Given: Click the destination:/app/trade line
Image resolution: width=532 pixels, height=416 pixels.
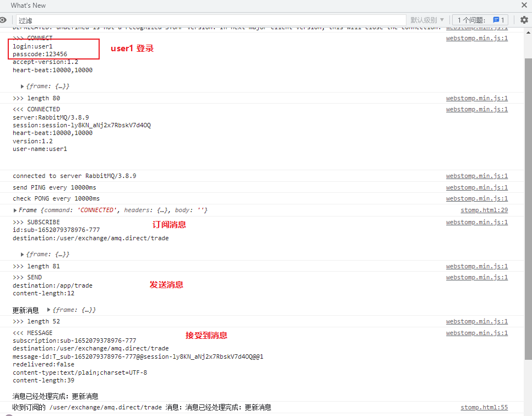Looking at the screenshot, I should pos(52,286).
